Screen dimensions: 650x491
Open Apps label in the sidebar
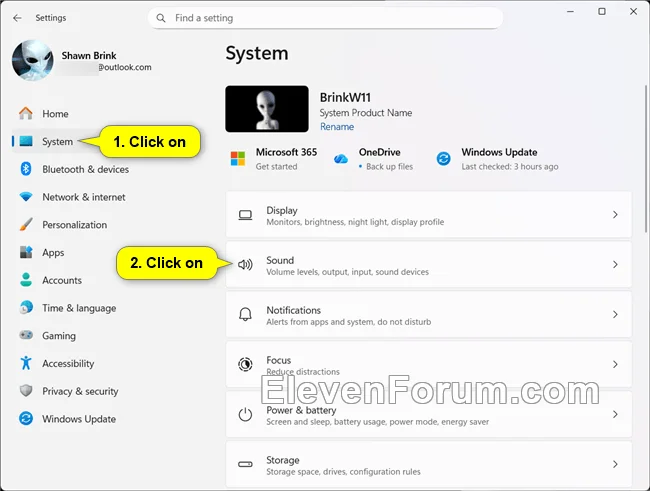(x=53, y=253)
